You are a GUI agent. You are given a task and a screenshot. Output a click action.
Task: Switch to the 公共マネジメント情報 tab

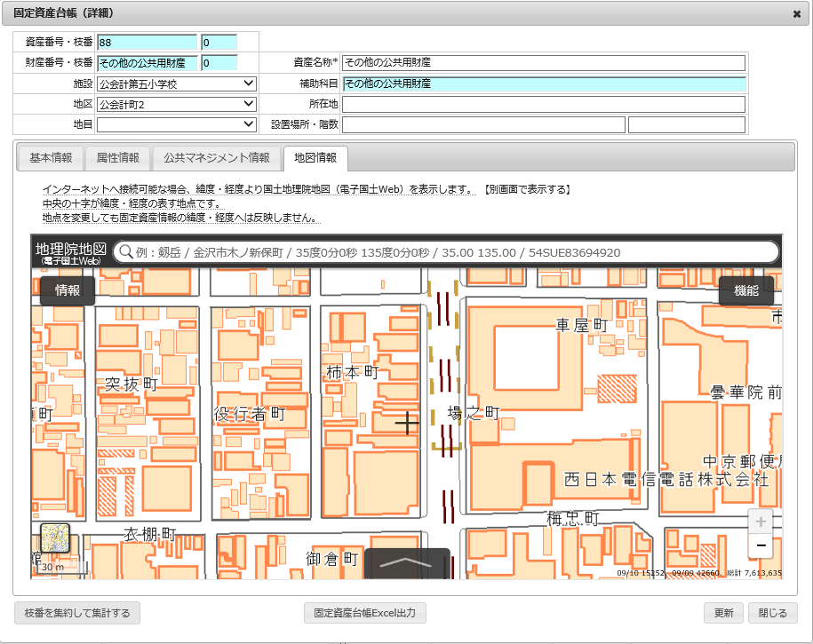pyautogui.click(x=217, y=157)
